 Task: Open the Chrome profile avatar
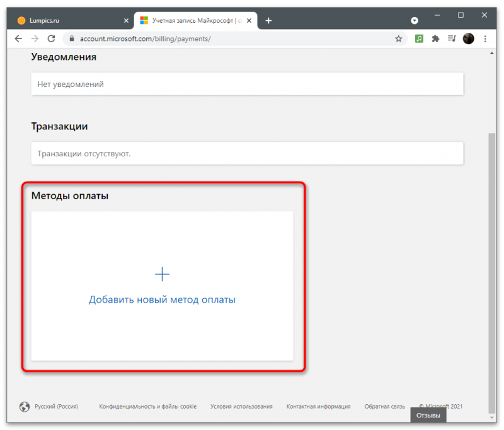(468, 39)
